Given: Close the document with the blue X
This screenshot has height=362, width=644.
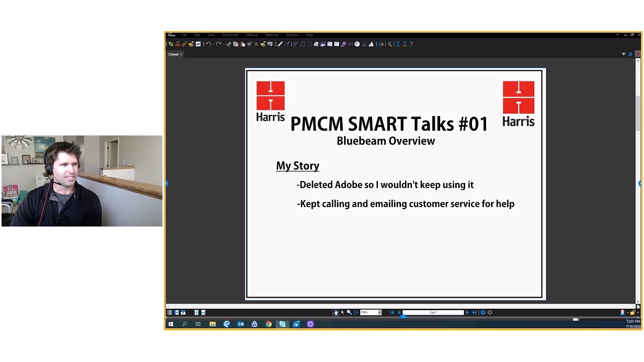Looking at the screenshot, I should click(x=630, y=54).
